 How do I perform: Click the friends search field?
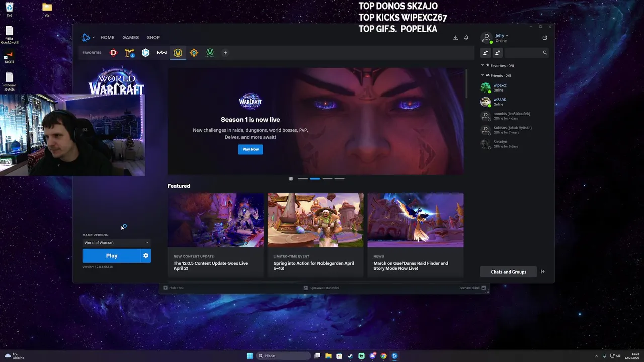pos(527,53)
